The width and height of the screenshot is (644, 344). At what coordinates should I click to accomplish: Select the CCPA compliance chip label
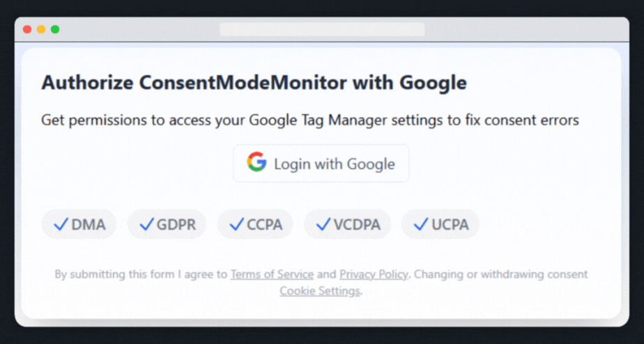pyautogui.click(x=265, y=225)
